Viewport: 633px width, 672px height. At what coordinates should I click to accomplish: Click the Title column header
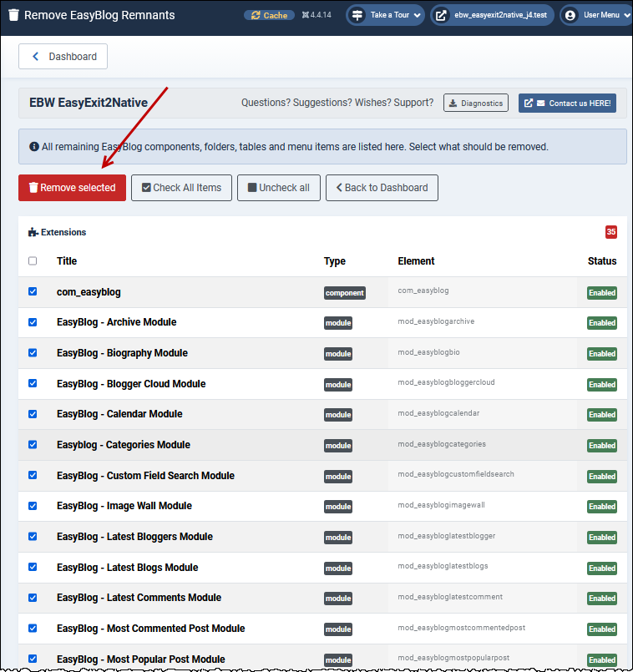coord(67,261)
